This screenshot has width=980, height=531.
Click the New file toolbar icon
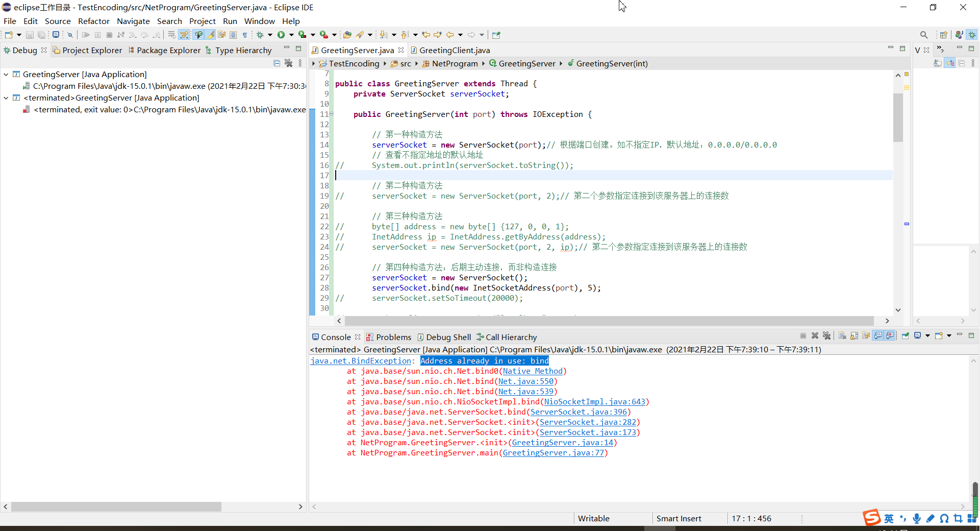[9, 35]
